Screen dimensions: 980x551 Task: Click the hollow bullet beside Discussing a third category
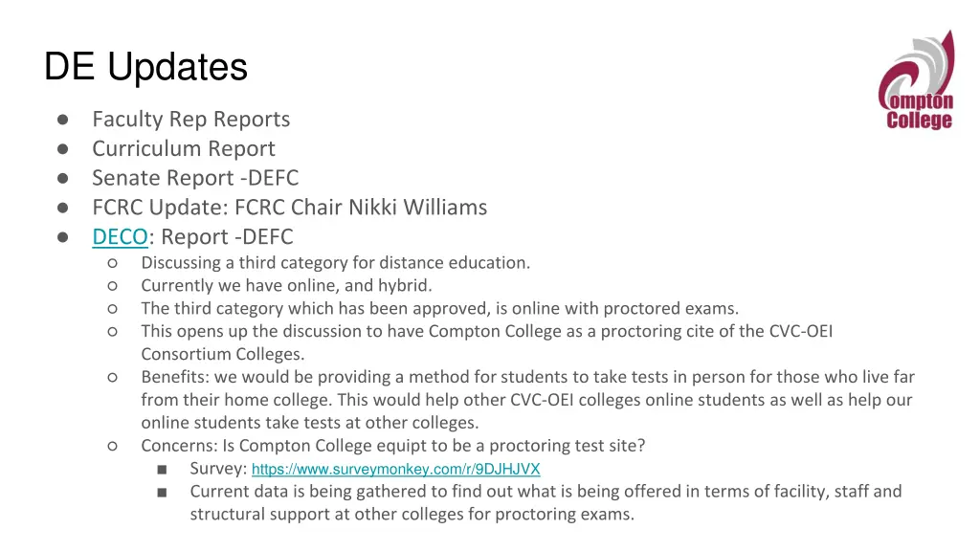click(113, 263)
